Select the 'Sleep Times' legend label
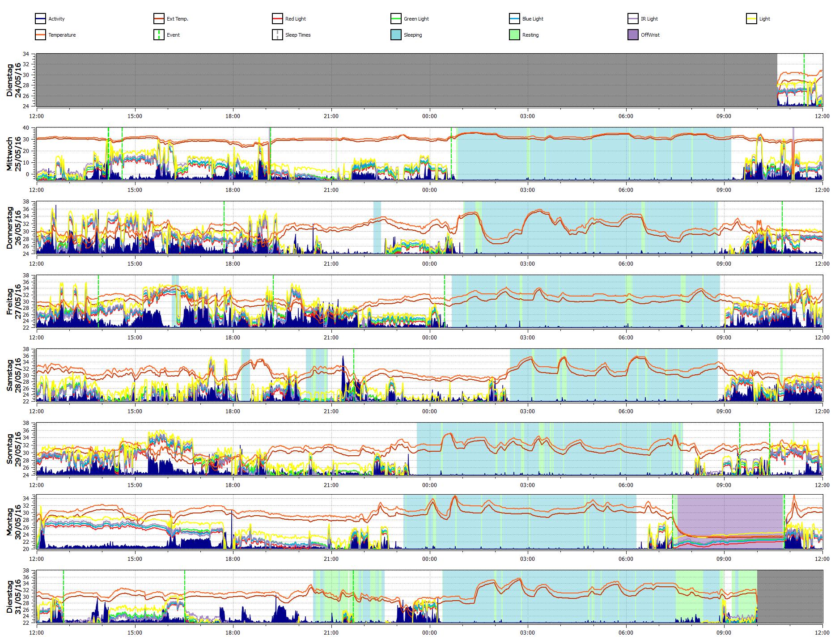 (298, 35)
